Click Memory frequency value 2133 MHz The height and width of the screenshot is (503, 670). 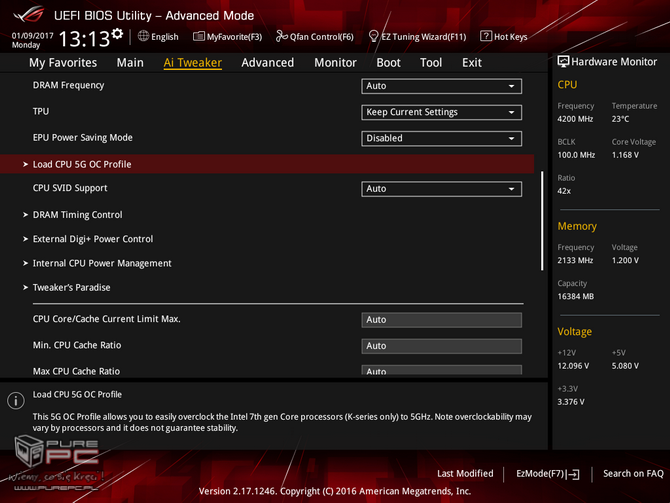coord(575,261)
